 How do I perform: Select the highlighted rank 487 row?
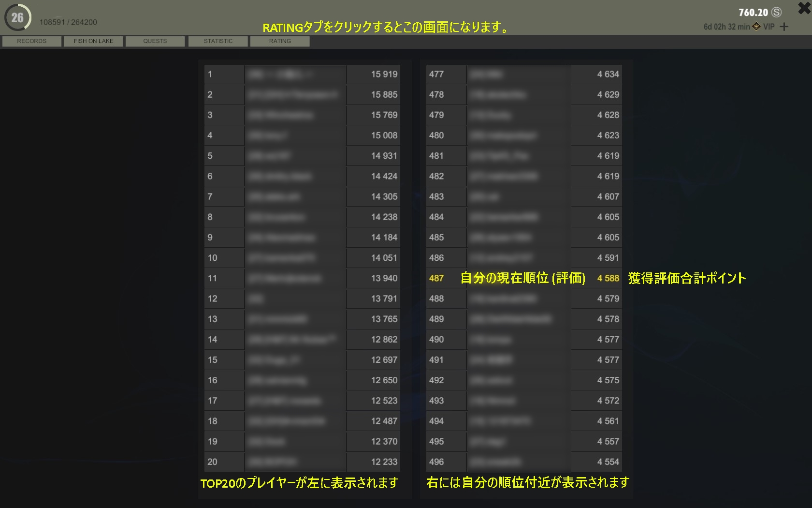[x=523, y=278]
